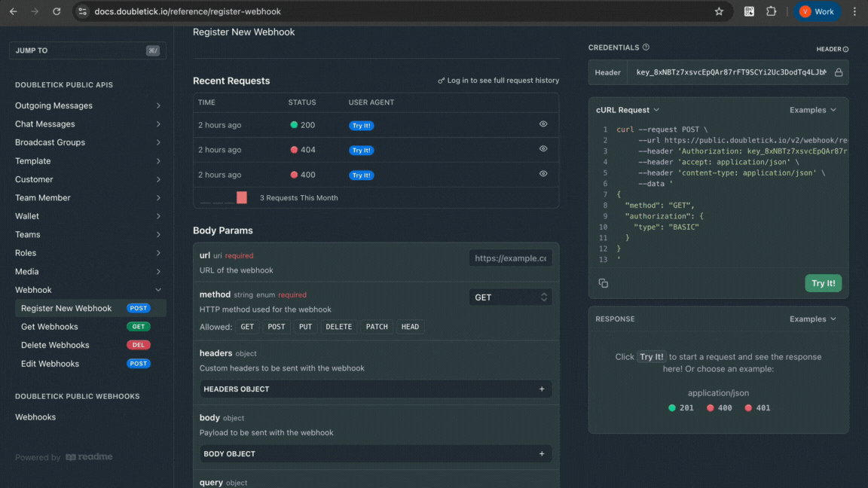Open the method GET dropdown selector
The image size is (868, 488).
point(510,297)
